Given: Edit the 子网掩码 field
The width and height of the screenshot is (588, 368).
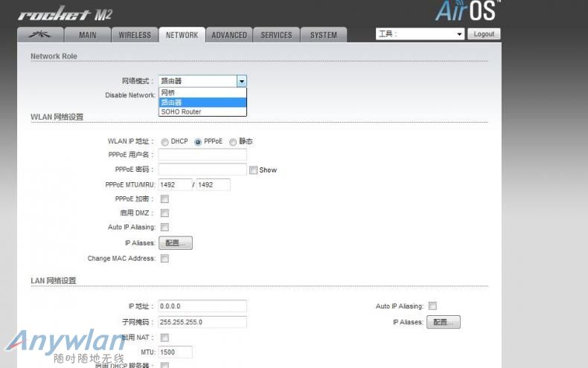Looking at the screenshot, I should coord(202,322).
